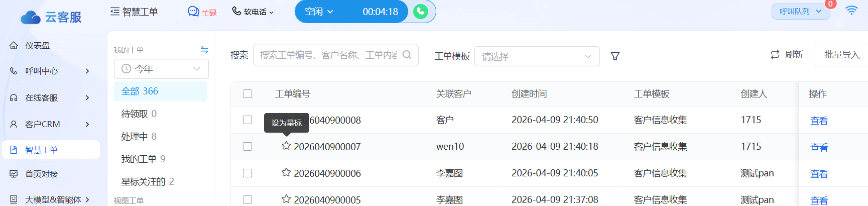
Task: Open the filter funnel icon
Action: (x=615, y=56)
